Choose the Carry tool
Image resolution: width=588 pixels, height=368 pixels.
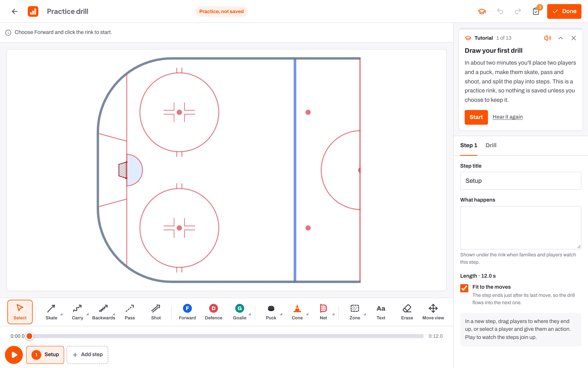(x=78, y=312)
